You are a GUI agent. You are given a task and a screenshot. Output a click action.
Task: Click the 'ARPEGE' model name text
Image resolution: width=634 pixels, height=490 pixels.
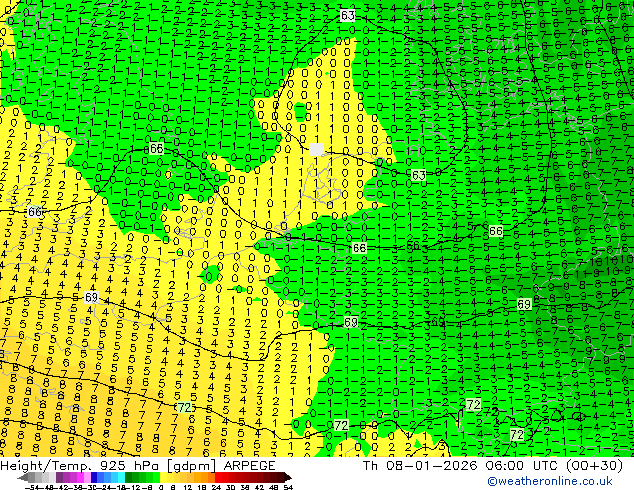coord(249,466)
